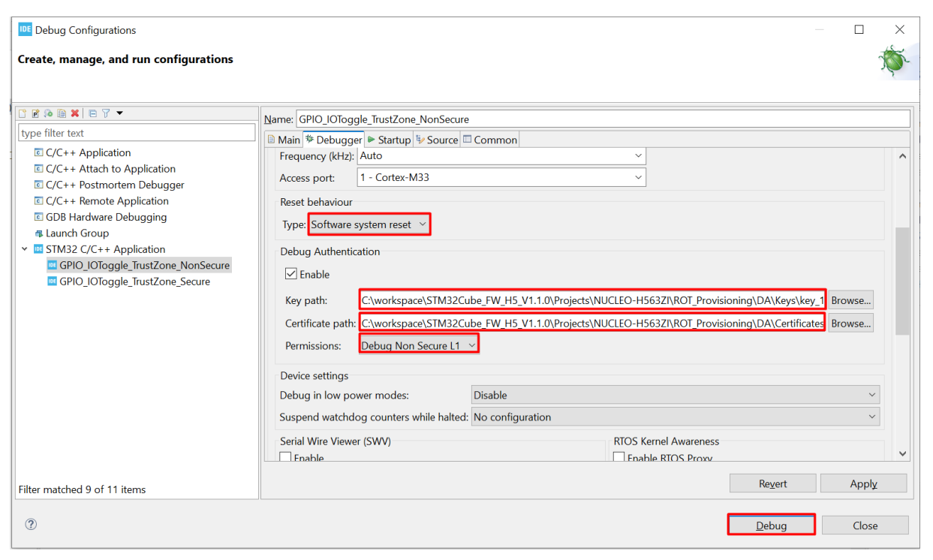Screen dimensions: 933x560
Task: Open the Debug in low power modes dropdown
Action: [676, 395]
